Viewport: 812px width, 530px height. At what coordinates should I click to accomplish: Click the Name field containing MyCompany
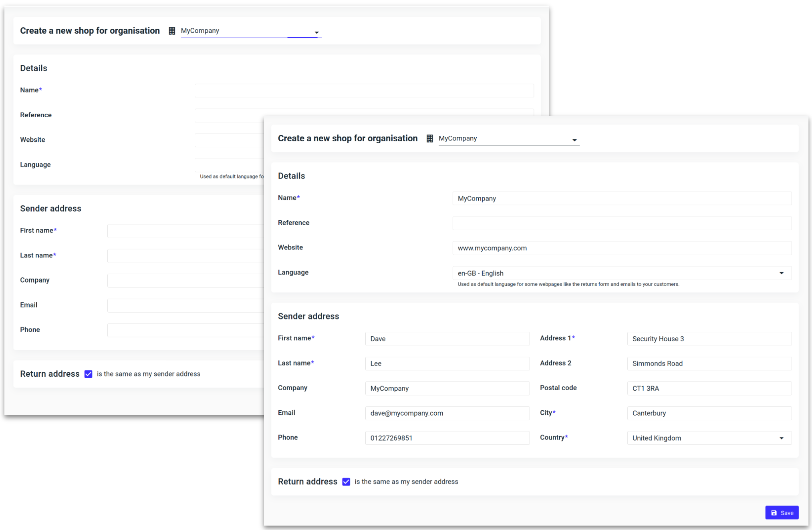coord(622,199)
